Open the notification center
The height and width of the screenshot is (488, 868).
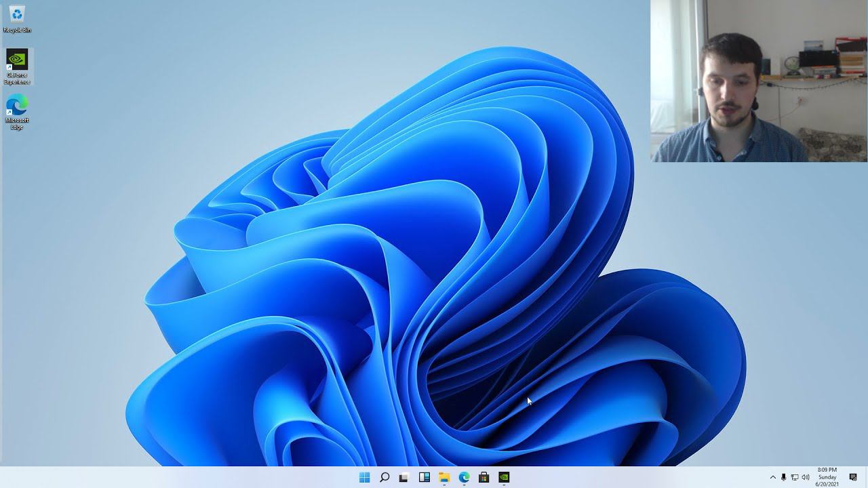pos(853,477)
